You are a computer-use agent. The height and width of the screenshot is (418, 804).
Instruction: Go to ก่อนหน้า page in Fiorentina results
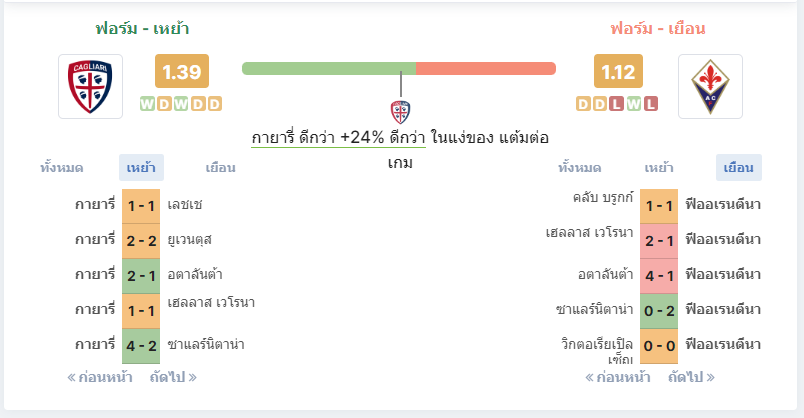[x=617, y=377]
